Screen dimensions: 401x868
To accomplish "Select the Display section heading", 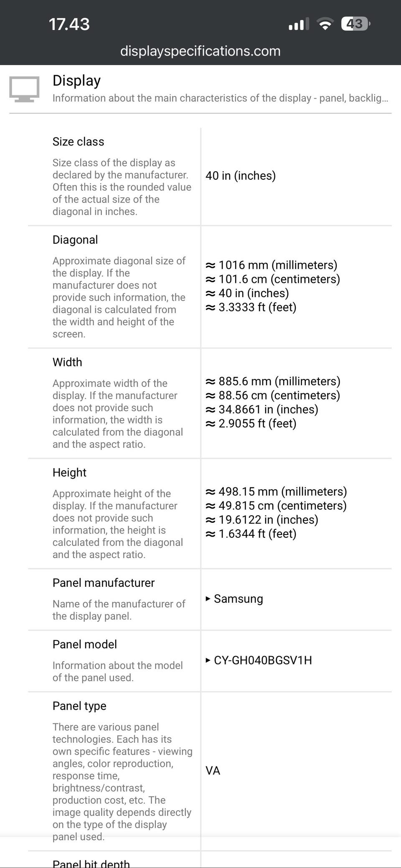I will 76,81.
